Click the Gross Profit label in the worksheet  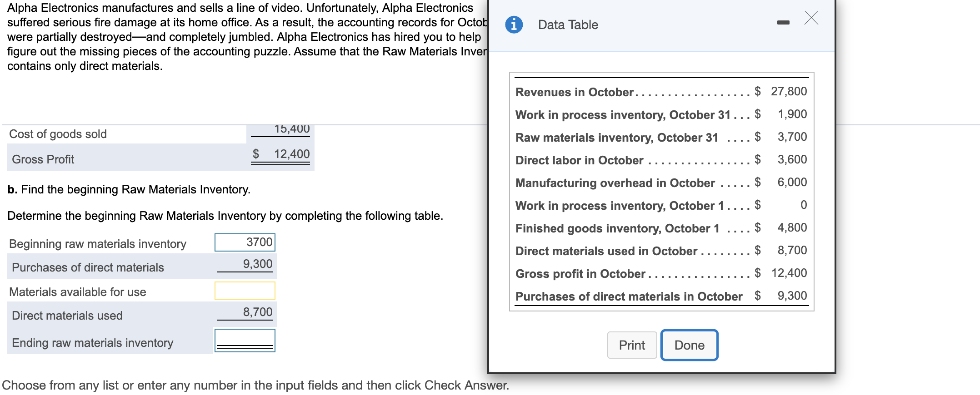pyautogui.click(x=43, y=159)
